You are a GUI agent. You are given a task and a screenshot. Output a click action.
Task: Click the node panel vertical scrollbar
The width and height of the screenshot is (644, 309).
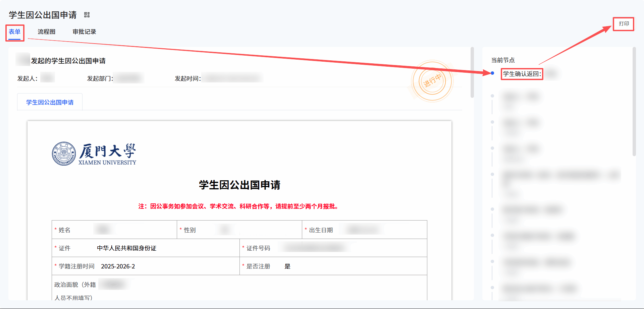[634, 102]
